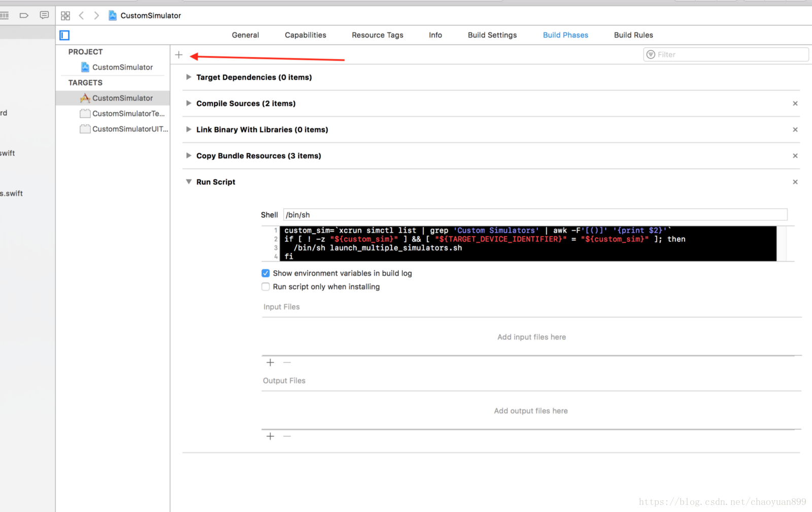812x512 pixels.
Task: Click the Shell path field /bin/sh
Action: [x=535, y=215]
